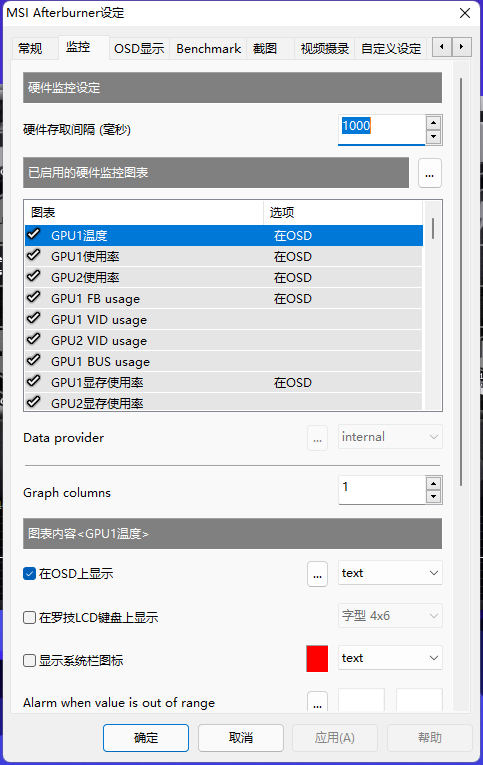Uncheck 在OSD上显示 checkbox
The image size is (483, 765).
30,573
